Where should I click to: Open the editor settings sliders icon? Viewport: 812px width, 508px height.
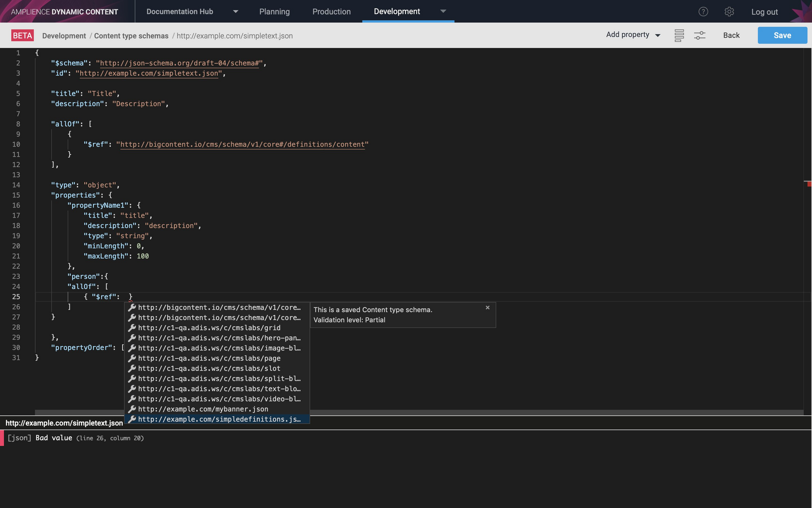click(x=700, y=35)
